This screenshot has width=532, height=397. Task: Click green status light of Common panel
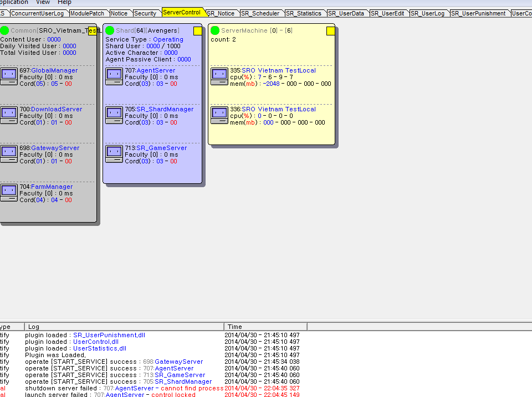point(4,30)
